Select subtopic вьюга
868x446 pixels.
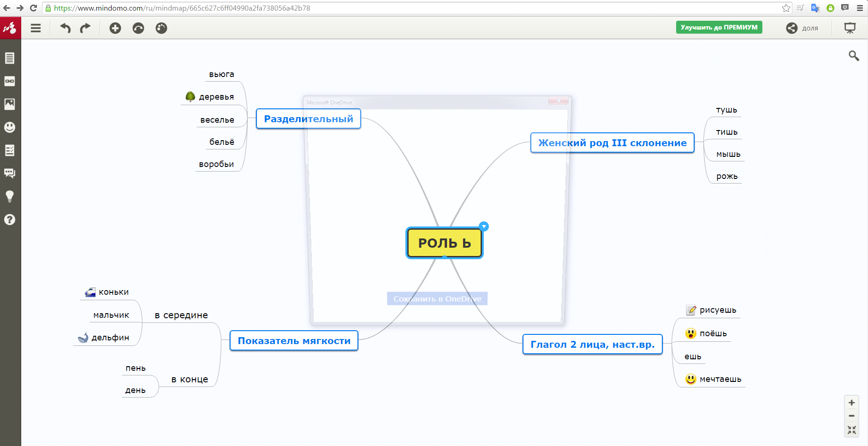click(221, 74)
